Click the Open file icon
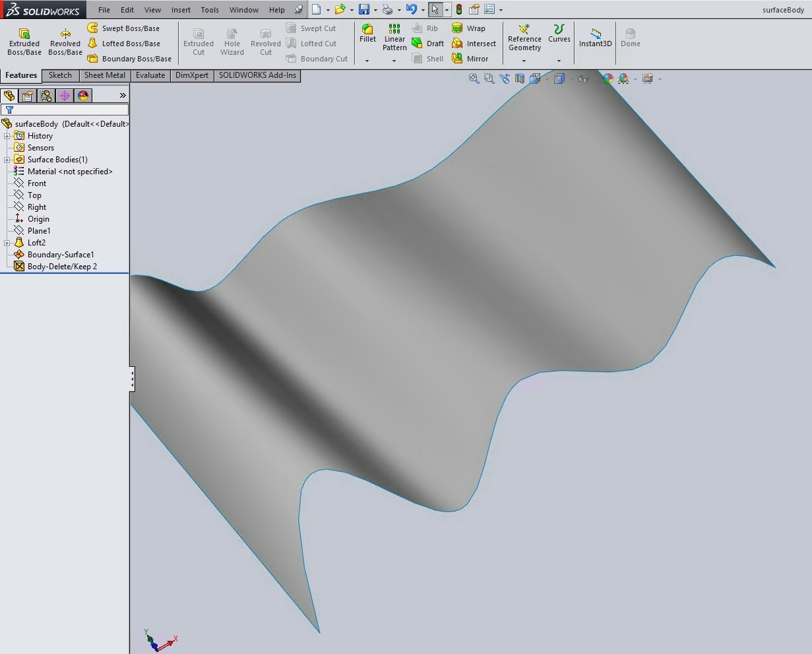The height and width of the screenshot is (654, 812). [340, 9]
